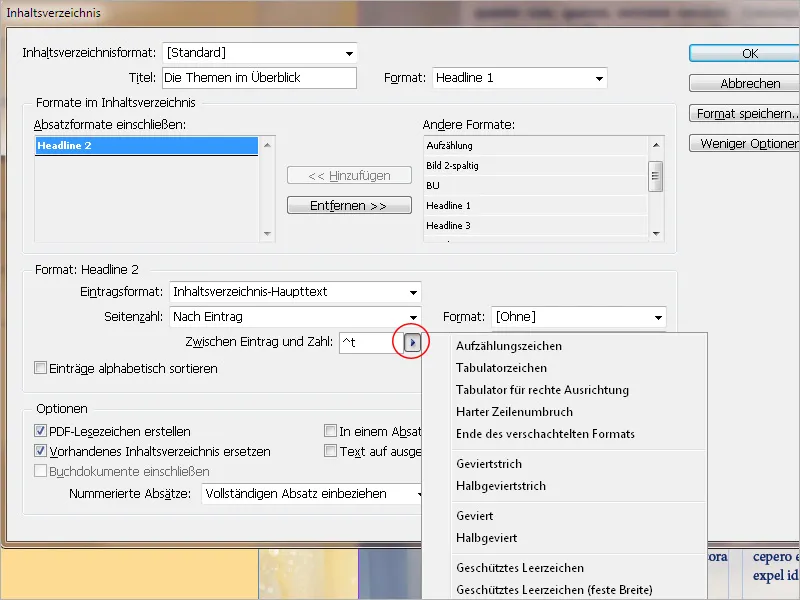Image resolution: width=800 pixels, height=600 pixels.
Task: Click the Entfernen button
Action: (349, 205)
